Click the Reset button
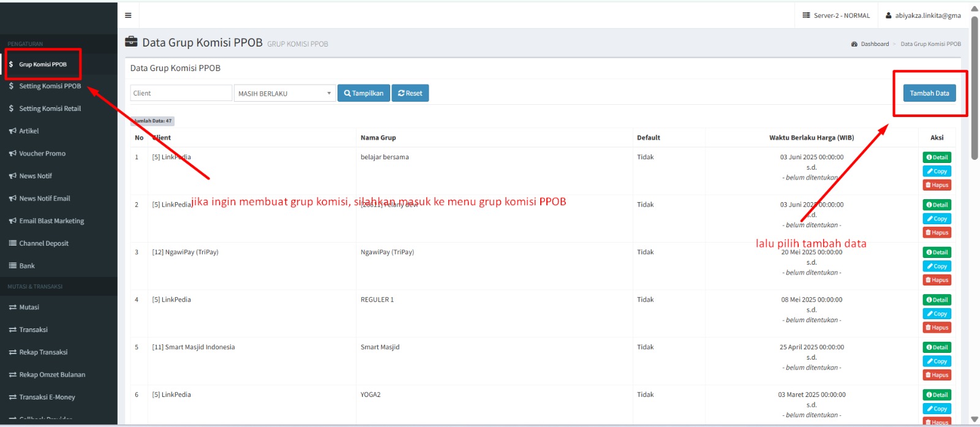The width and height of the screenshot is (980, 427). click(x=410, y=93)
